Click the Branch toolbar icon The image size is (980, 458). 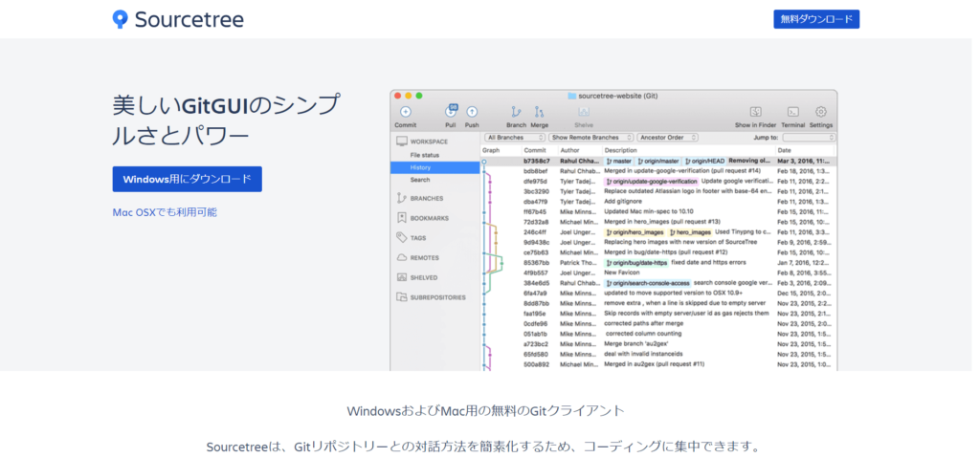[516, 112]
